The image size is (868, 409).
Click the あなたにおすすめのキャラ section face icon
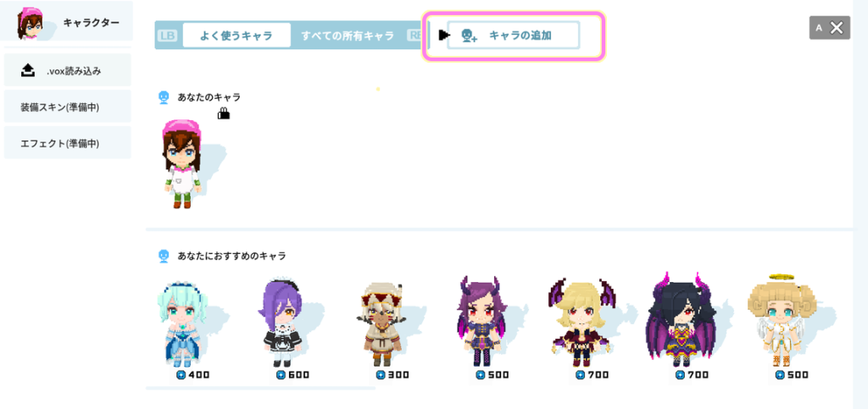[x=164, y=256]
